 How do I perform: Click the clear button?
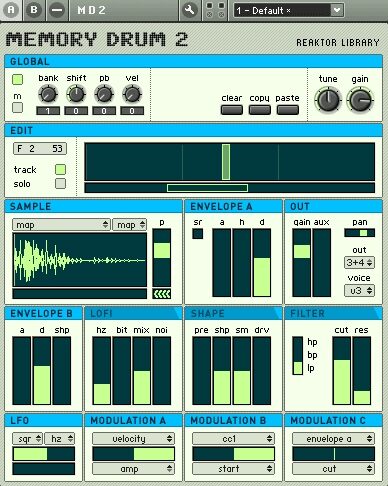point(232,110)
